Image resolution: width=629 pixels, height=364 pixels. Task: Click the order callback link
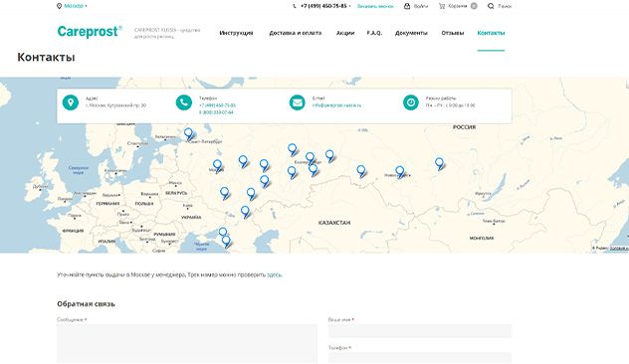tap(375, 6)
